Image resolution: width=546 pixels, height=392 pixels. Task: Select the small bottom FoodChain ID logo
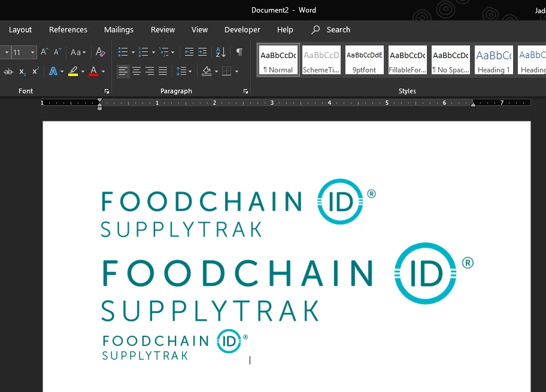tap(175, 344)
